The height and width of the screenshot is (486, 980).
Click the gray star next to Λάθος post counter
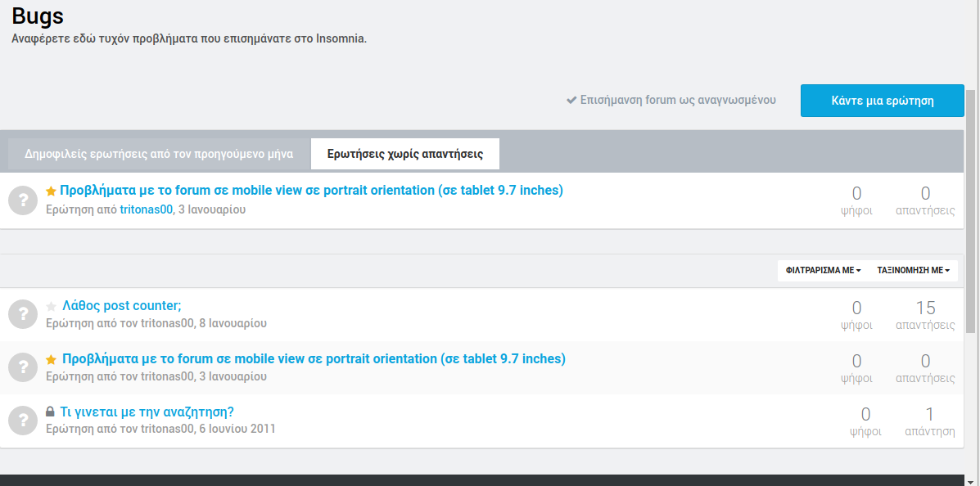point(52,307)
